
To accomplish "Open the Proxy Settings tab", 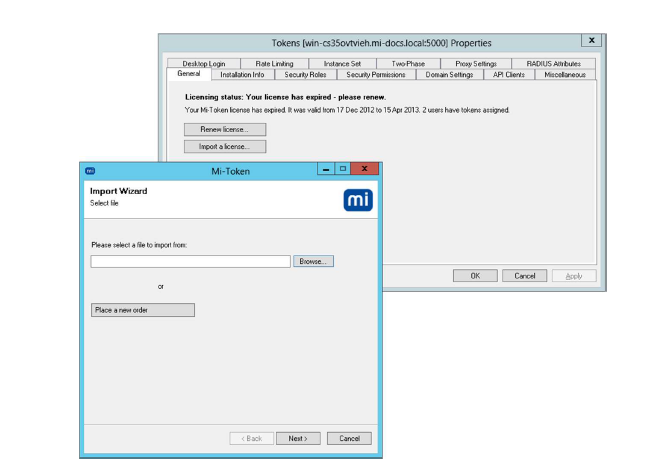I will (x=476, y=64).
